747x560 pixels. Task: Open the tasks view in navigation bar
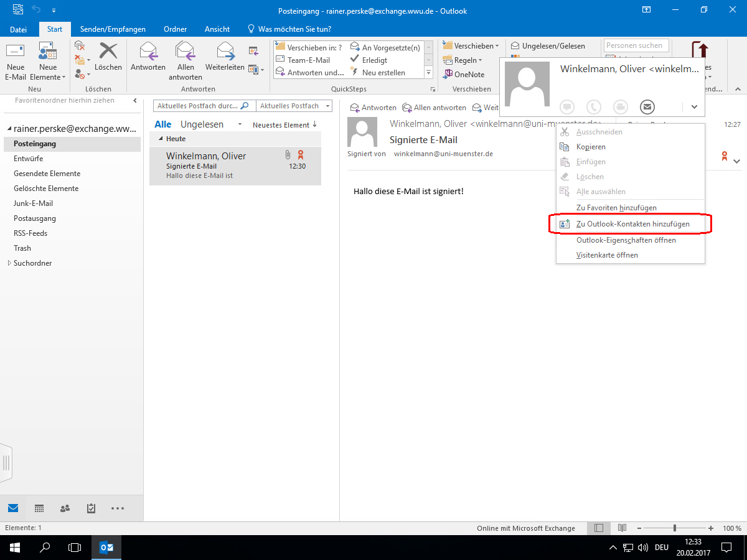(91, 508)
